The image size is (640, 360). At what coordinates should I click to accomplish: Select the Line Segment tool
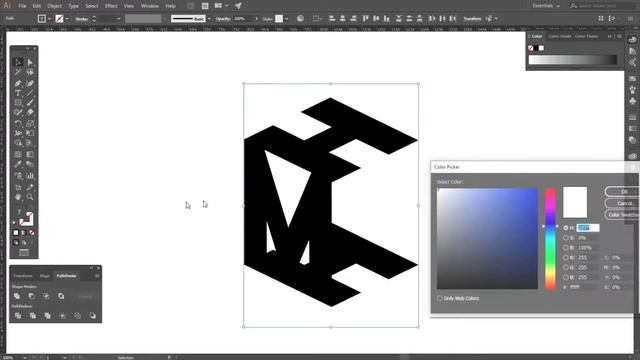pos(30,93)
